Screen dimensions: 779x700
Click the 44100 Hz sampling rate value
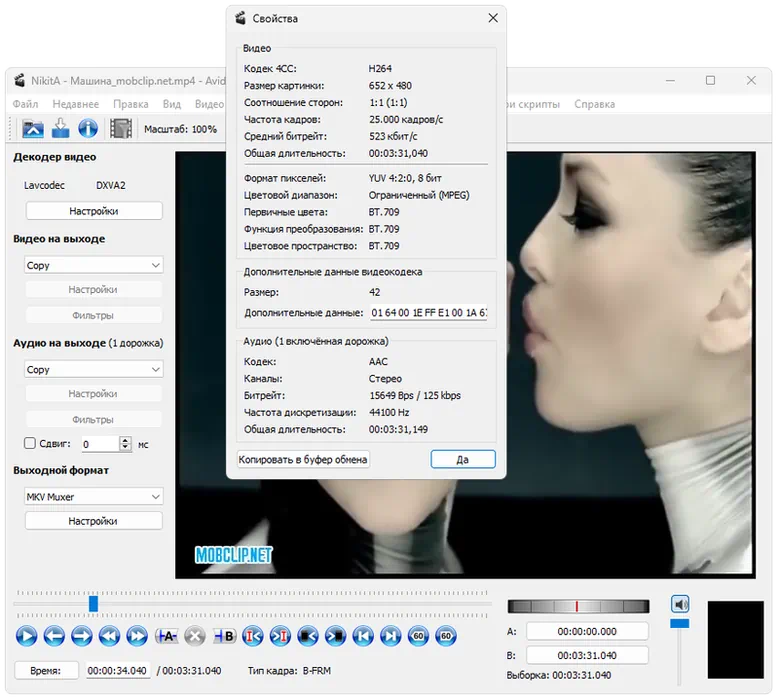pyautogui.click(x=389, y=412)
